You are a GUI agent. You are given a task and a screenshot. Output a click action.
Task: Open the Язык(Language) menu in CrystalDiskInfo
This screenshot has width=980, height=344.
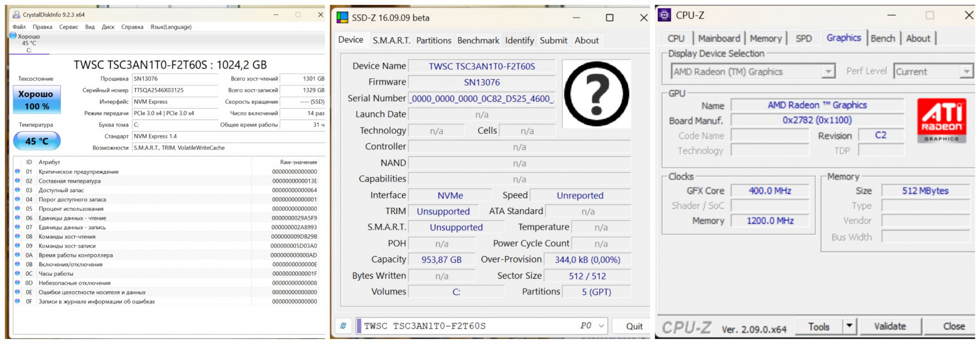coord(171,27)
